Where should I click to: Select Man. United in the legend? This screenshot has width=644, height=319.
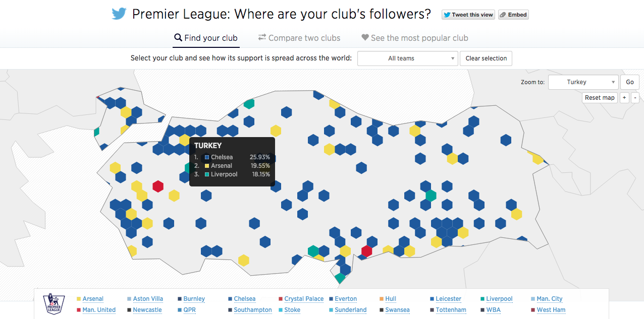(x=99, y=310)
